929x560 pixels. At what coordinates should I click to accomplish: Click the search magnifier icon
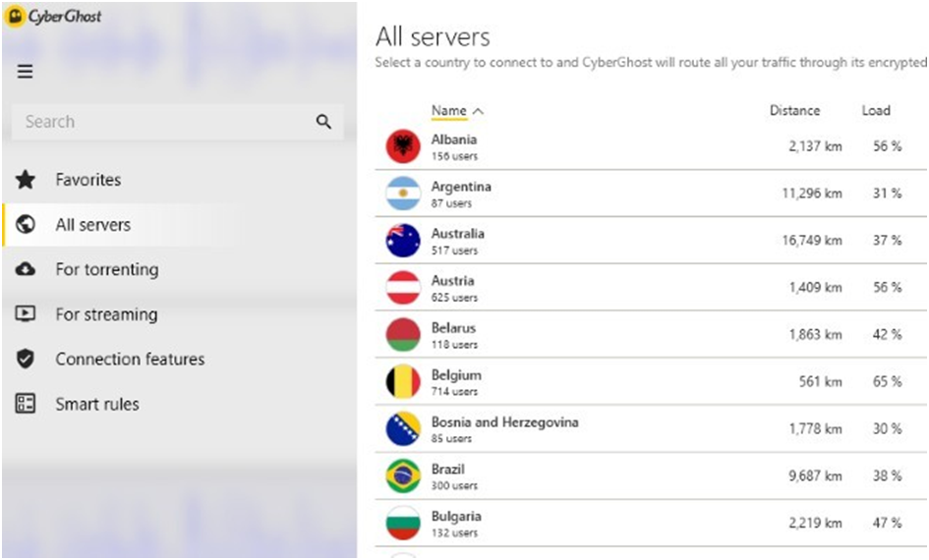[x=323, y=122]
